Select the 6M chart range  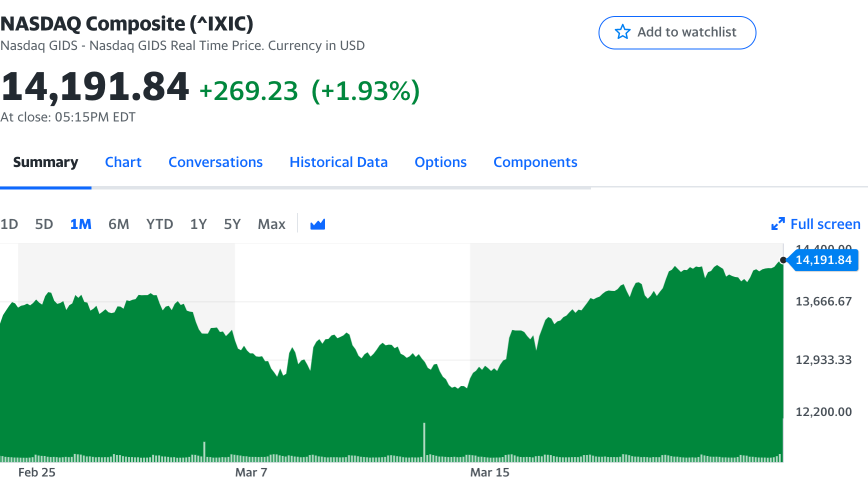coord(118,224)
